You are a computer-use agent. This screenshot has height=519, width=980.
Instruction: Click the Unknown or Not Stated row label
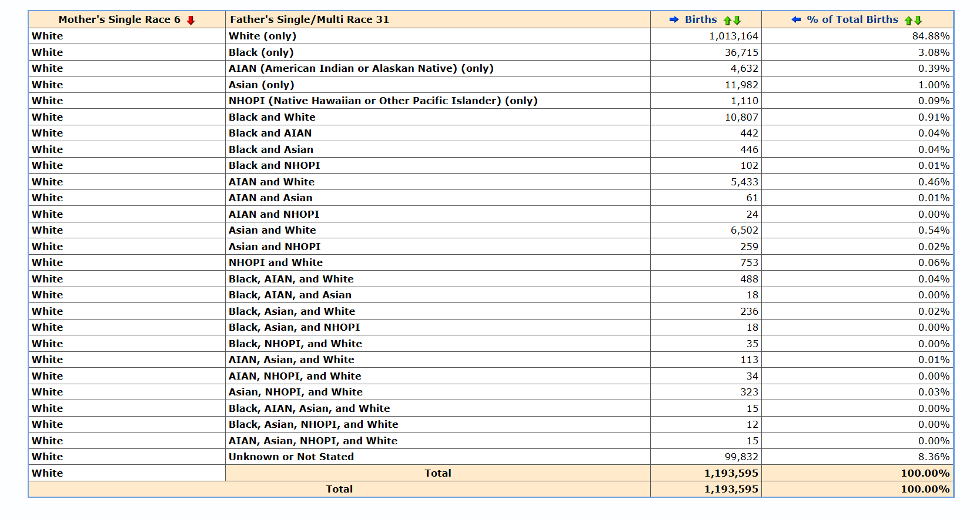click(291, 457)
